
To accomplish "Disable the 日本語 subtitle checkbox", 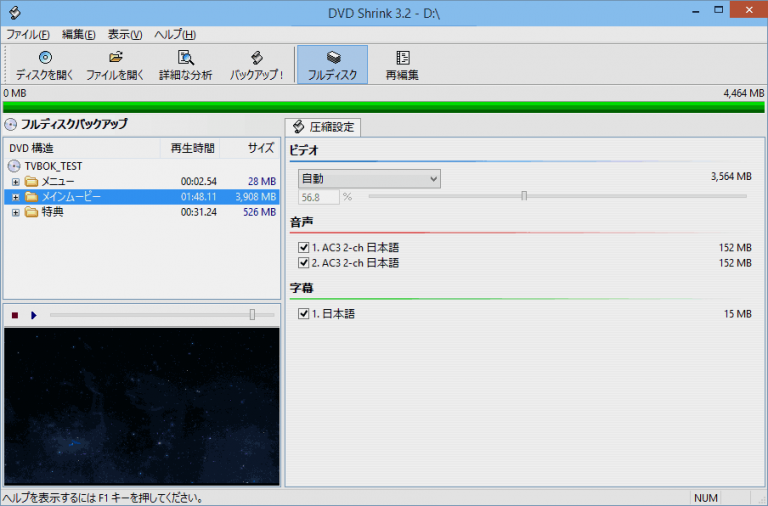I will pos(304,314).
